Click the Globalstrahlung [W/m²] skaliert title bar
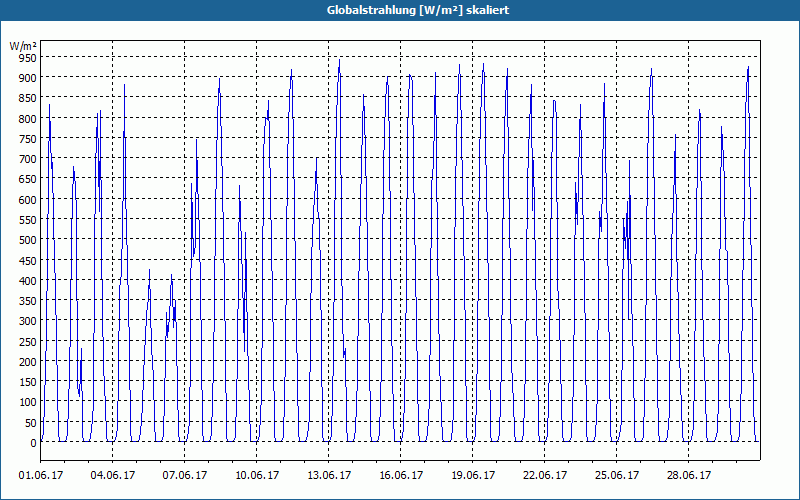The width and height of the screenshot is (800, 500). (x=400, y=10)
